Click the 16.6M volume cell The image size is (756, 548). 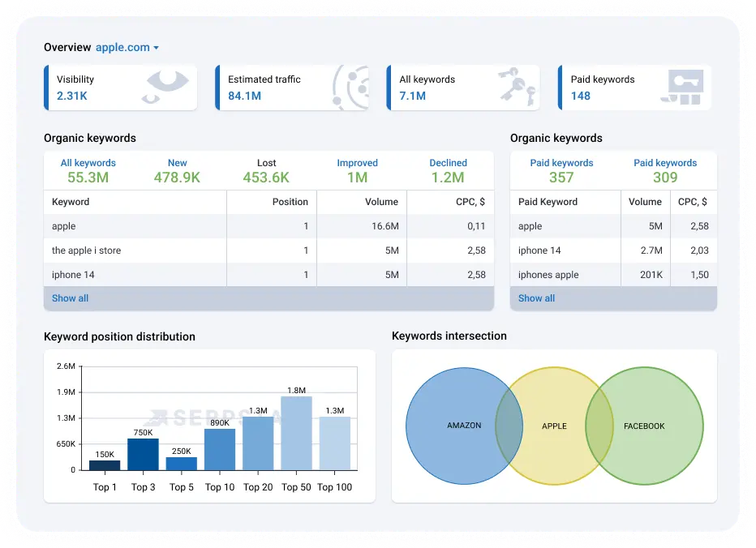[x=384, y=226]
